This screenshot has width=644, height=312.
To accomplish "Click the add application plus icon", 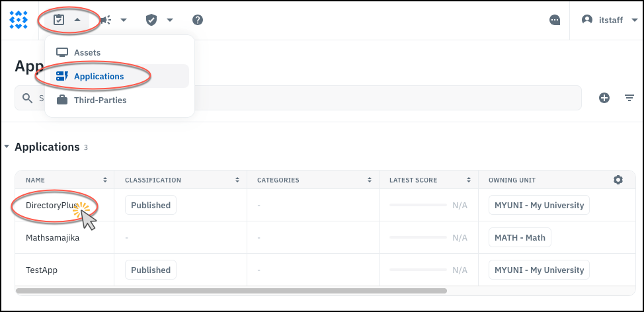I will (x=604, y=98).
